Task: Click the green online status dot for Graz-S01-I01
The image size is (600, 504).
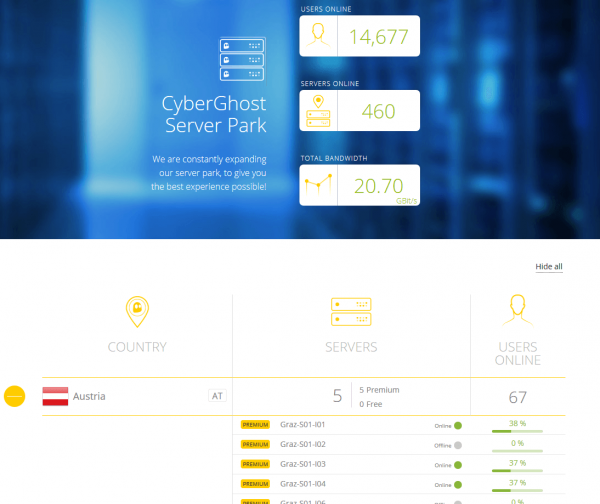Action: pos(458,426)
